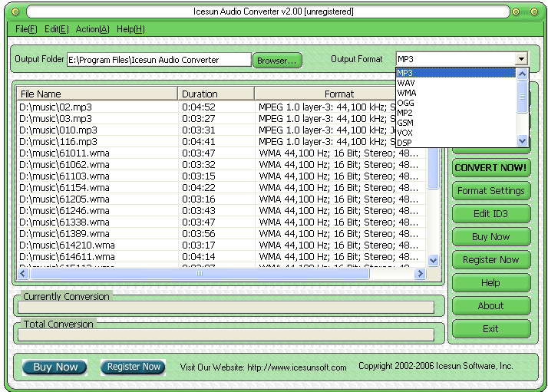Click the rightmost round title bar button
Screen dimensions: 548x392
[x=533, y=12]
